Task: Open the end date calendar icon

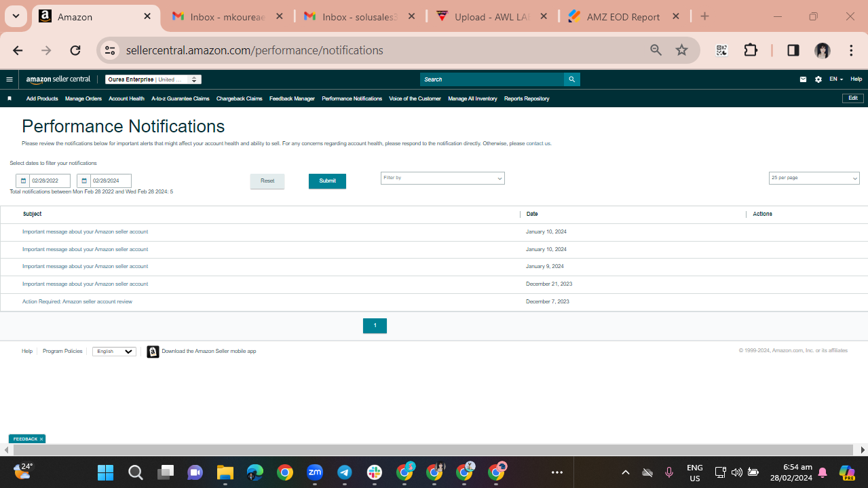Action: (x=84, y=181)
